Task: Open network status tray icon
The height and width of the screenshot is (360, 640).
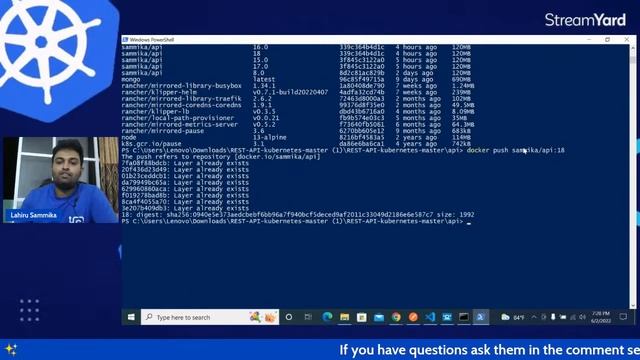Action: coord(573,317)
